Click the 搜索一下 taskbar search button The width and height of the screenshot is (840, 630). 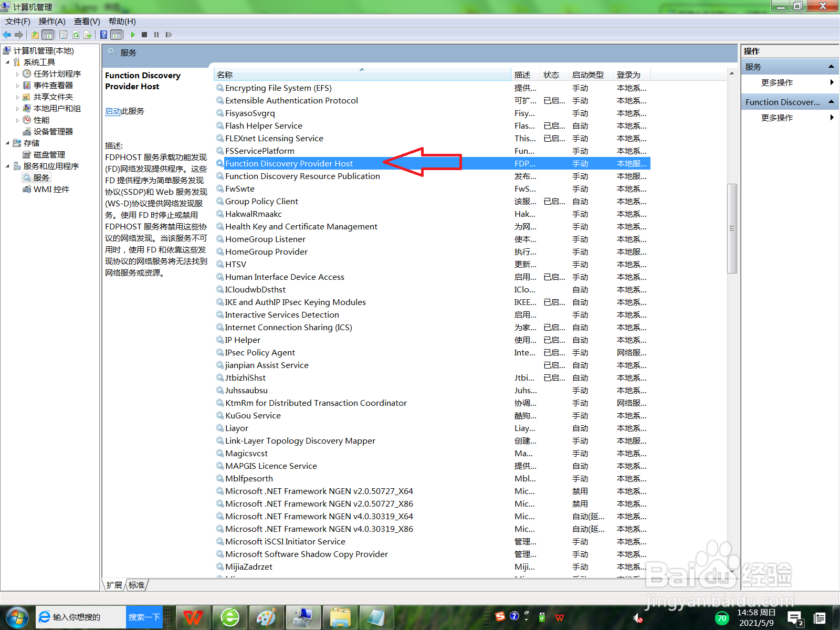144,617
